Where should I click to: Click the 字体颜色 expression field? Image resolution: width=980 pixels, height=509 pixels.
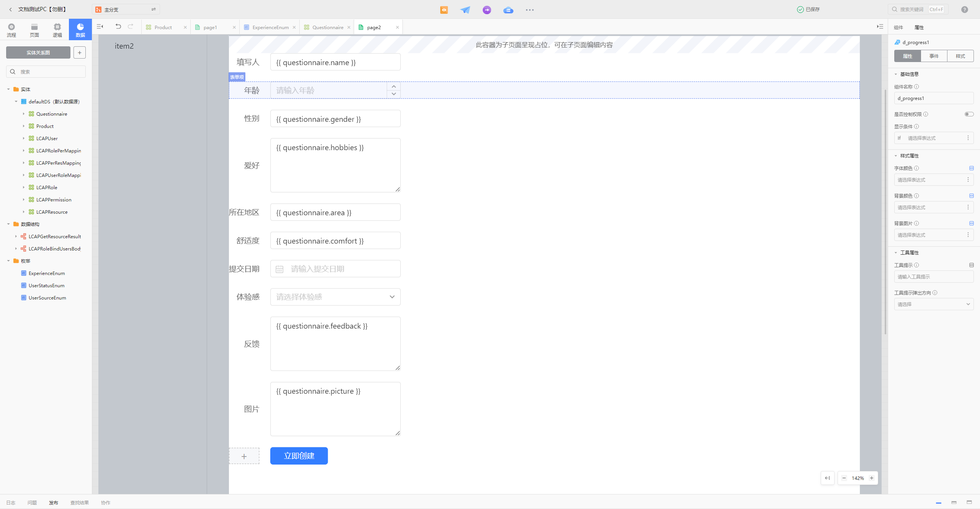pyautogui.click(x=934, y=180)
